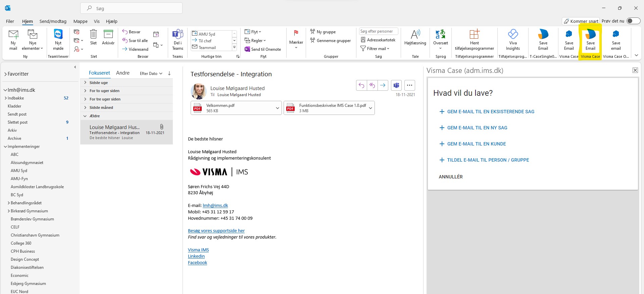Switch to Vis tab
Screen dimensions: 644x294
(97, 21)
